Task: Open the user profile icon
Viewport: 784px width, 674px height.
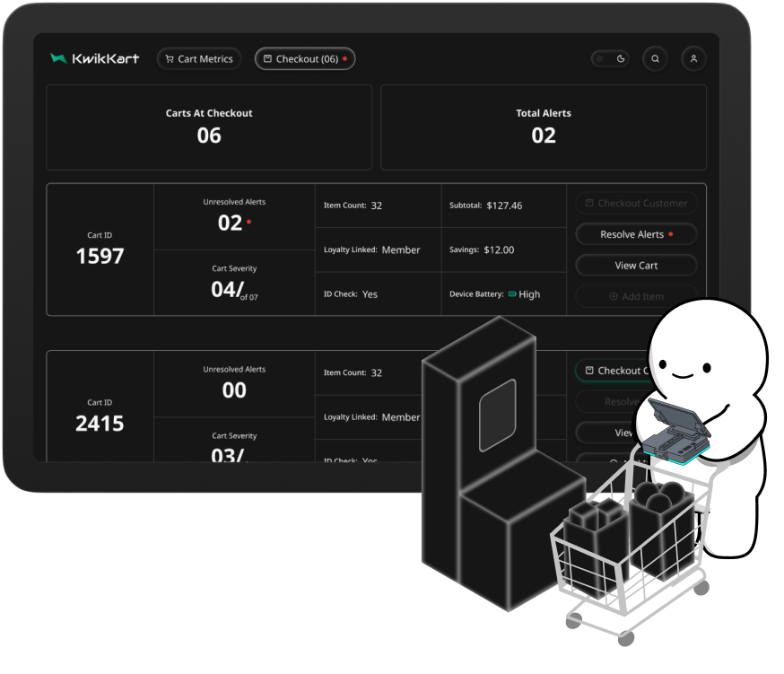Action: pos(693,59)
